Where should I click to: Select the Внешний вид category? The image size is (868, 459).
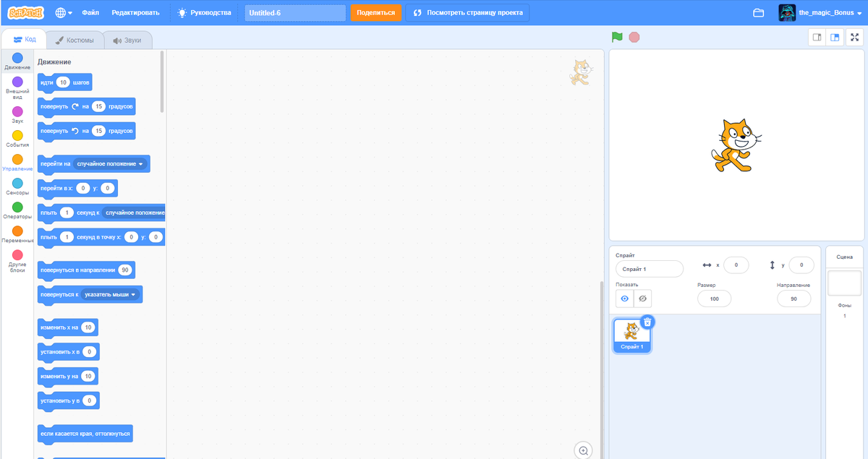17,88
